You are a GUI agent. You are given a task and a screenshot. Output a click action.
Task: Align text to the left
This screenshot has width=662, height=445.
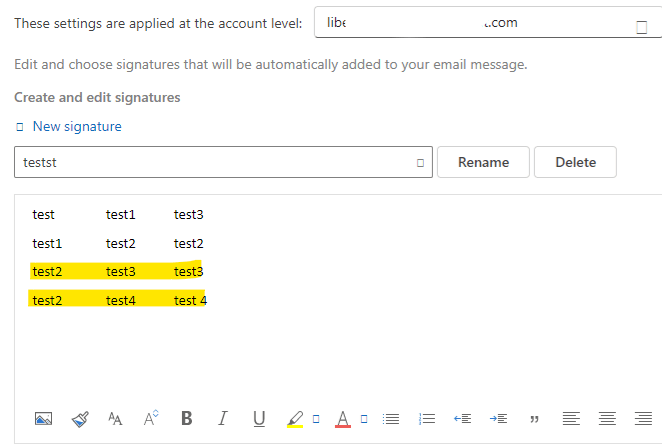(571, 419)
